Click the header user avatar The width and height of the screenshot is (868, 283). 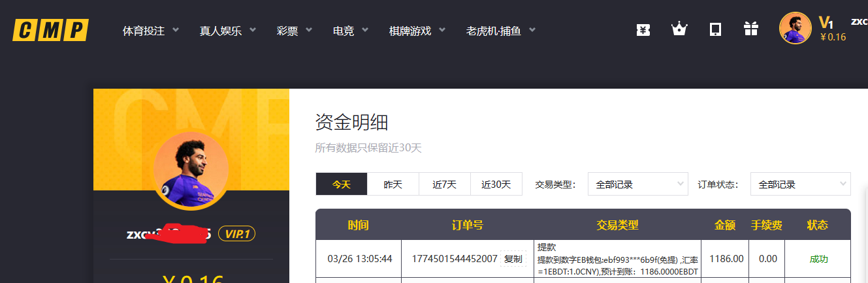(795, 29)
